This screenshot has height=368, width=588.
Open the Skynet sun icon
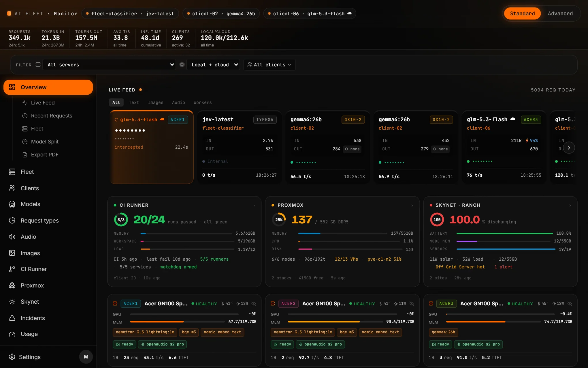12,302
